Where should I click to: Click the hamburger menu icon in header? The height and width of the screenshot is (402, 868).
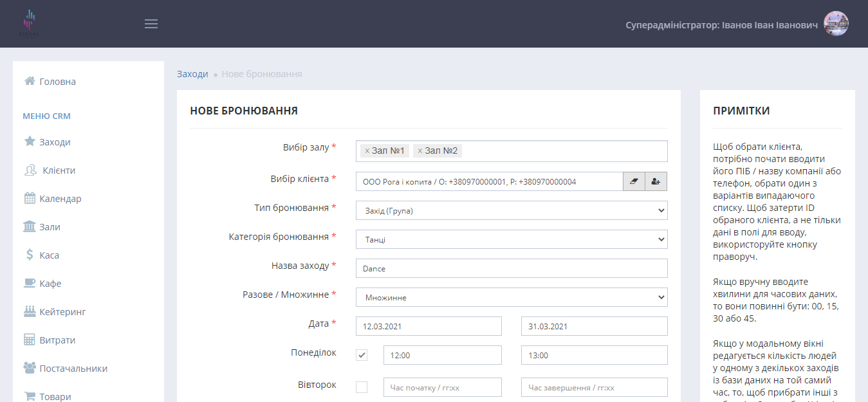coord(151,24)
